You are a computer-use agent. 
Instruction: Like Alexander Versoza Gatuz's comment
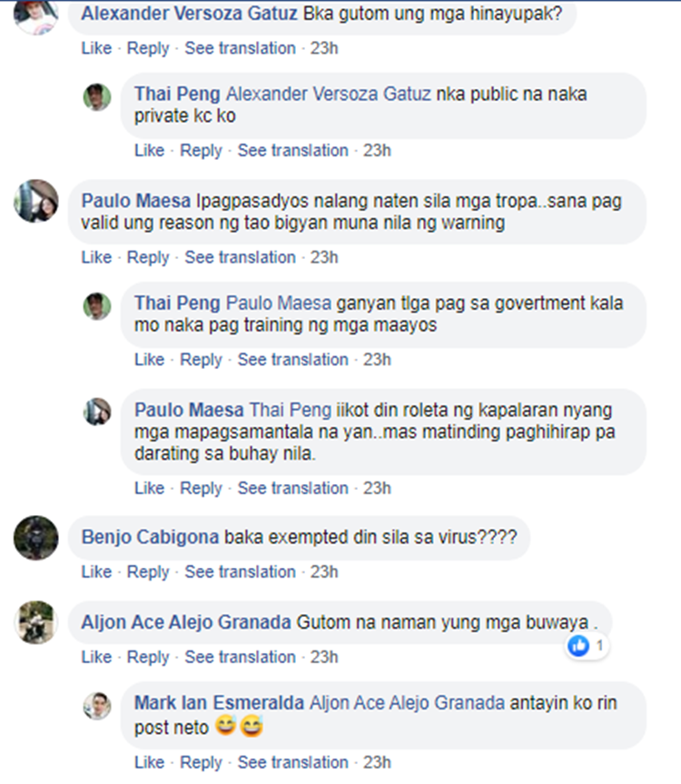pos(96,48)
